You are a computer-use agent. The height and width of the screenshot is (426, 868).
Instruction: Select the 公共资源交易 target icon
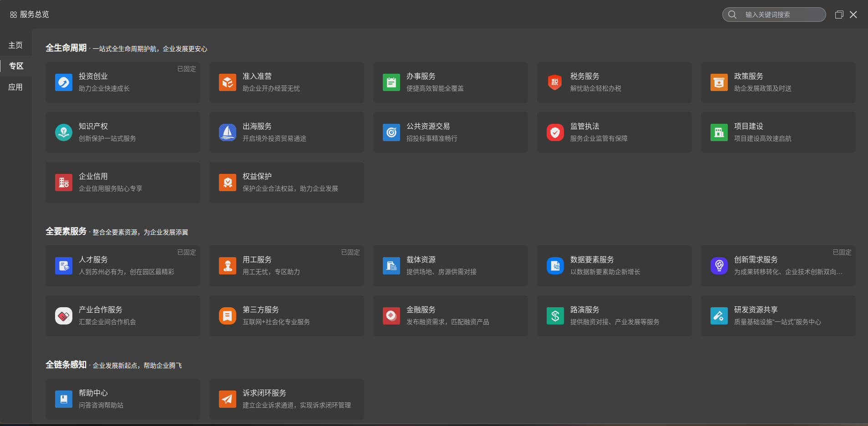[x=391, y=132]
